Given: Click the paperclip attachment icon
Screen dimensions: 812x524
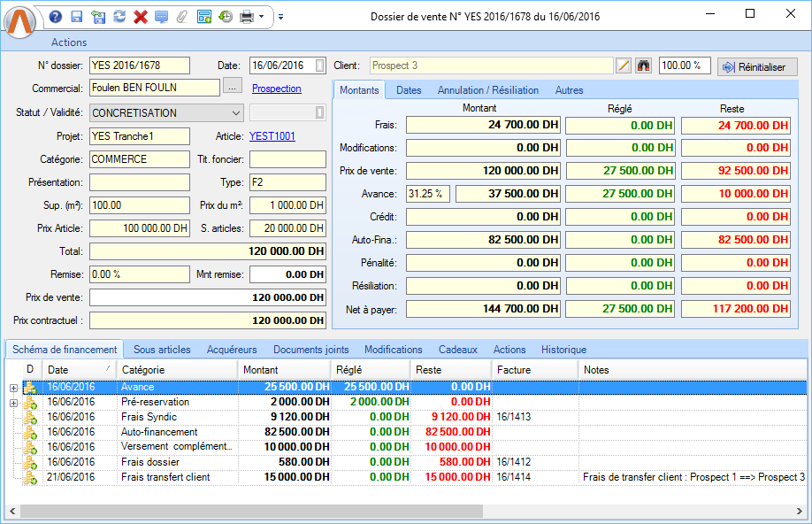Looking at the screenshot, I should 182,17.
